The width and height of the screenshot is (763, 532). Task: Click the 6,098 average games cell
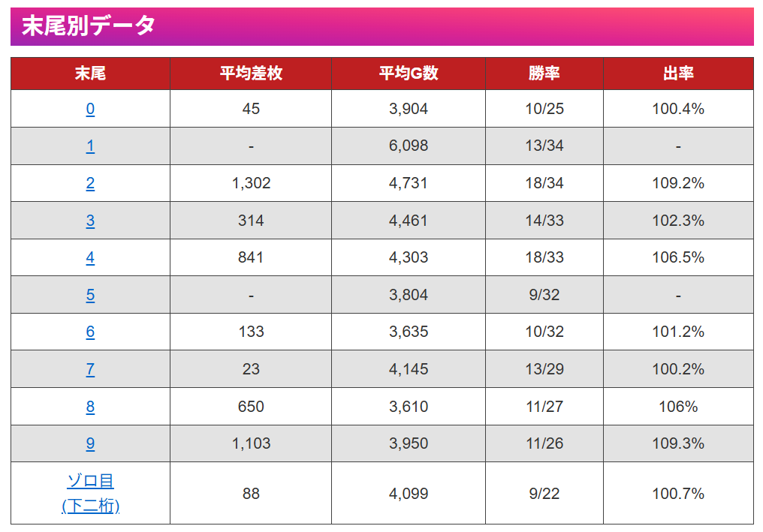pos(409,146)
